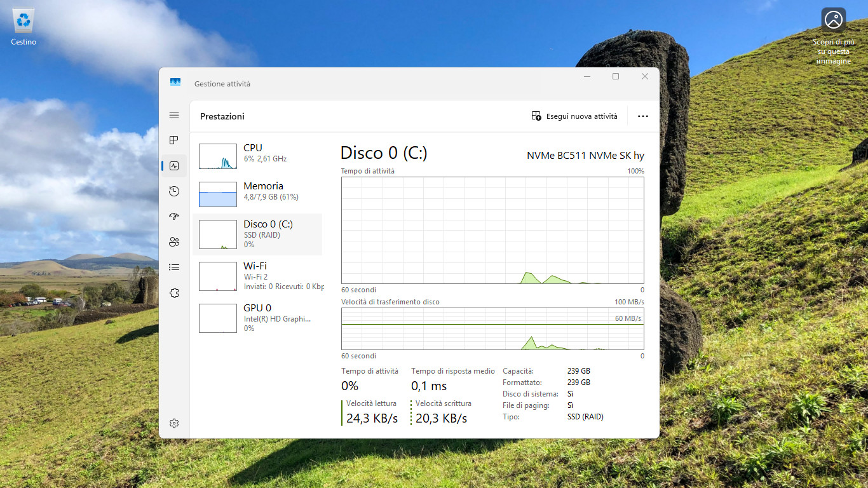Close the Gestione attività window
Screen dimensions: 868x488
pos(644,76)
